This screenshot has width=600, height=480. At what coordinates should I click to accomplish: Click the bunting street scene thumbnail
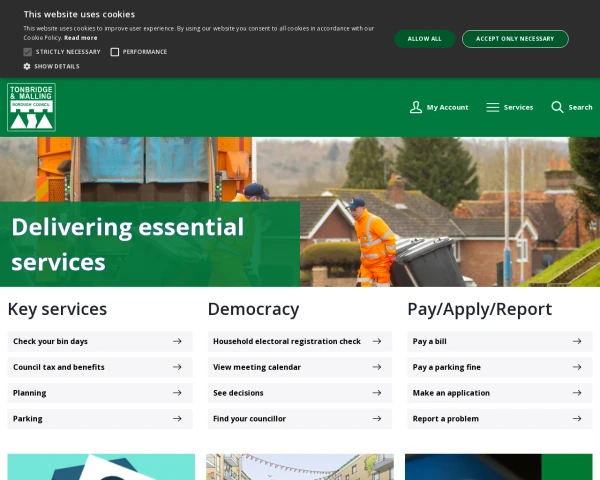tap(299, 467)
